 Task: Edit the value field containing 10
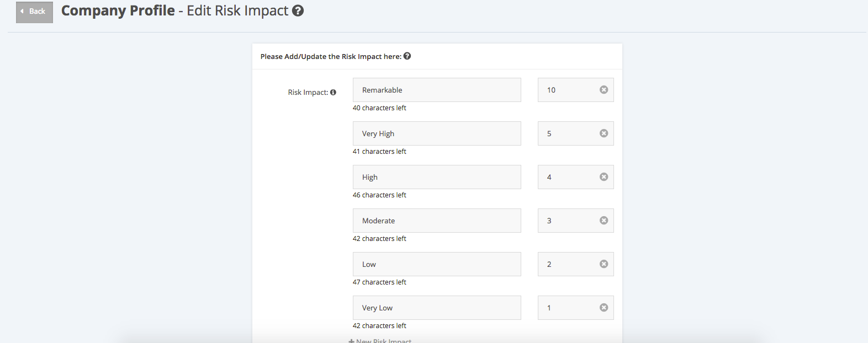coord(568,90)
